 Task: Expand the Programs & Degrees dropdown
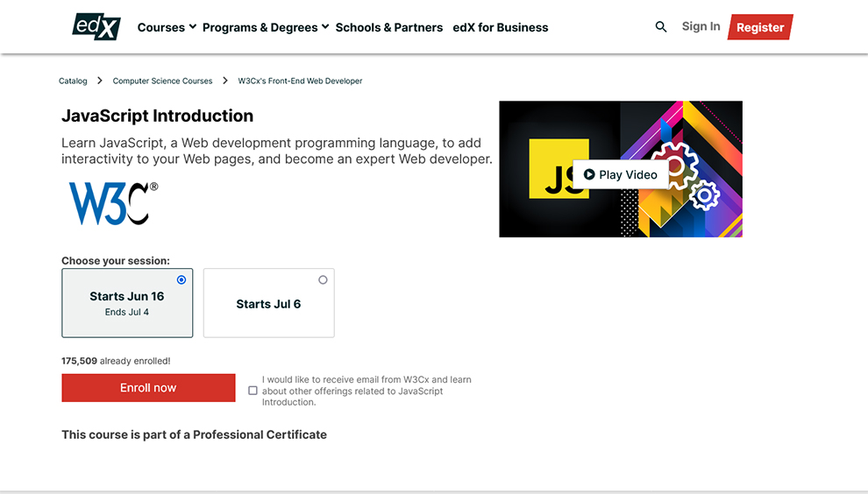click(266, 27)
